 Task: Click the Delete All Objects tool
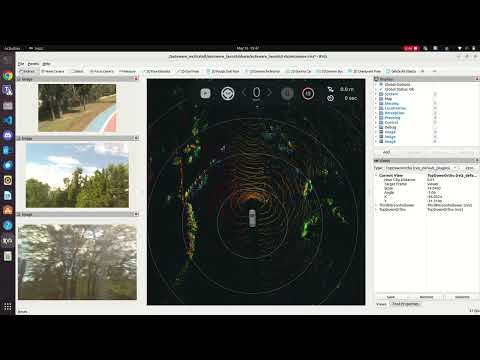coord(401,71)
